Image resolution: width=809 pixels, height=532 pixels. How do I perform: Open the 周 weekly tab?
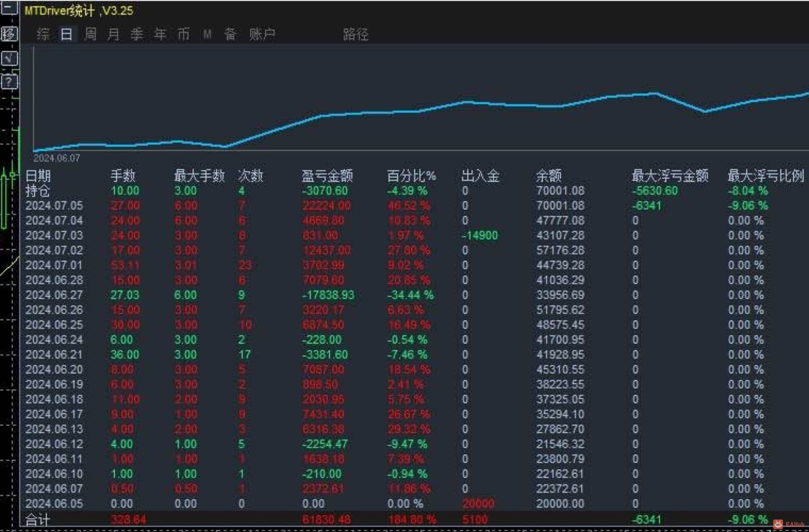[90, 34]
